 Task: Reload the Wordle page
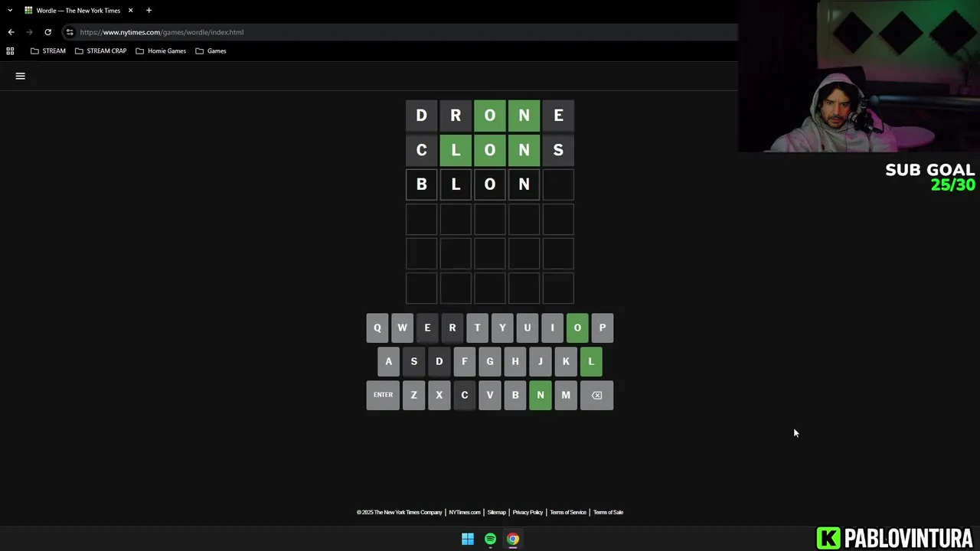tap(47, 32)
